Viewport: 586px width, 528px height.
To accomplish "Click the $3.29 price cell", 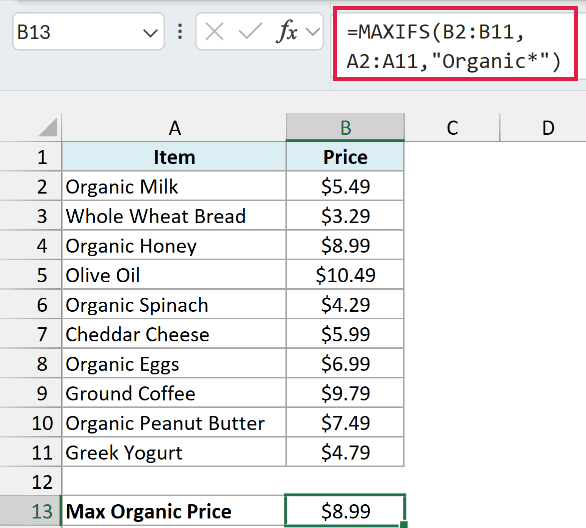I will [345, 216].
